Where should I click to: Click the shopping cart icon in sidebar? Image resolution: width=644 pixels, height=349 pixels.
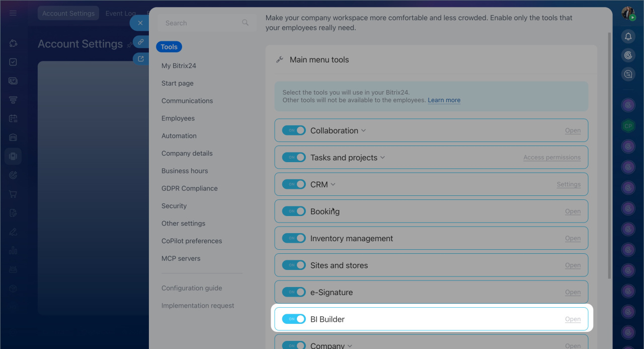click(x=13, y=194)
